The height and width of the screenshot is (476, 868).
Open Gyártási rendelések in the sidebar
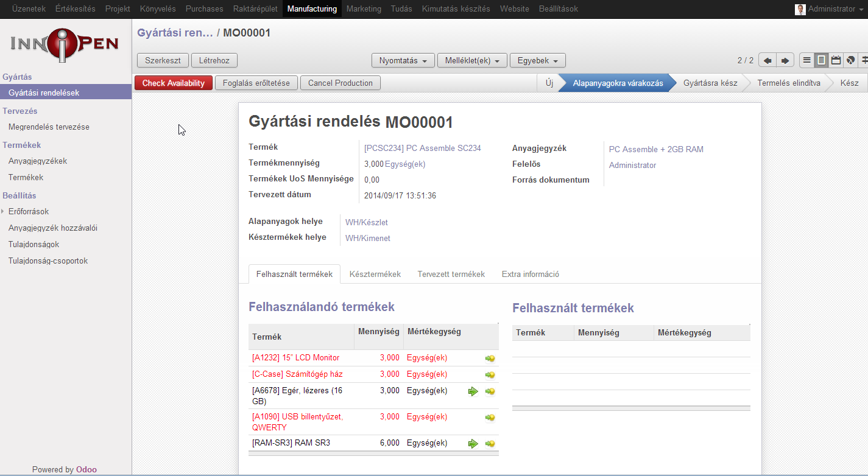(66, 93)
